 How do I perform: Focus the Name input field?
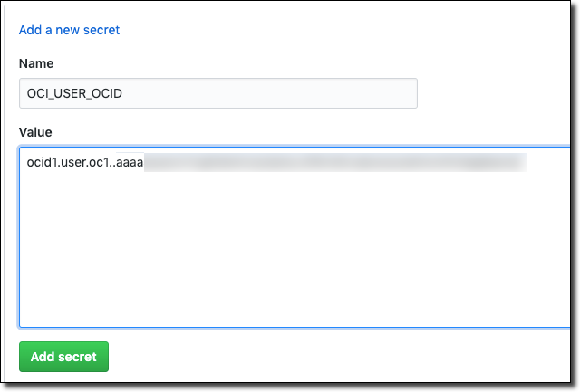point(217,93)
